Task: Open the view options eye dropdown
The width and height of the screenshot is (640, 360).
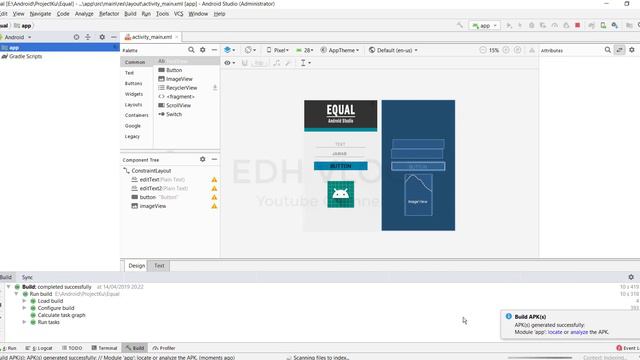Action: (230, 63)
